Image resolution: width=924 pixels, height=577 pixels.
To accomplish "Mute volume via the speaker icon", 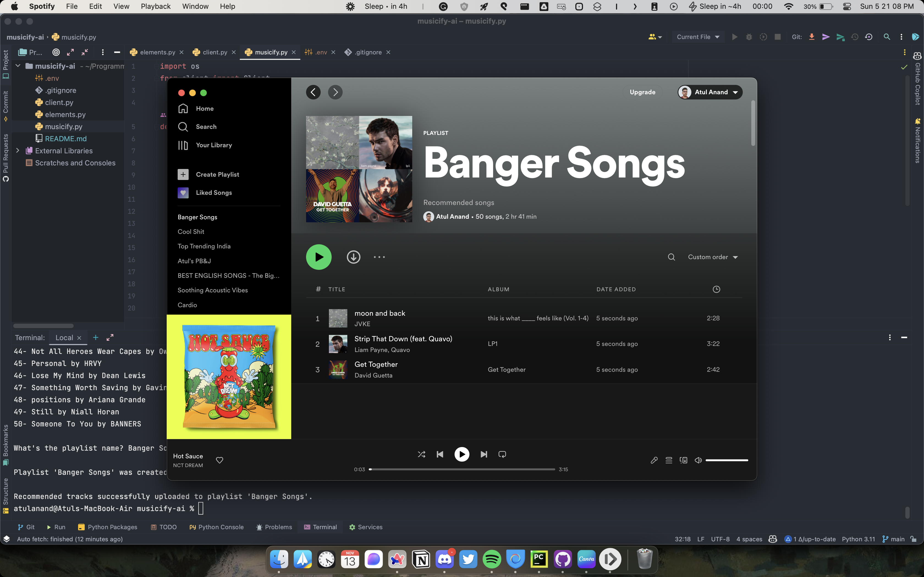I will pyautogui.click(x=698, y=460).
